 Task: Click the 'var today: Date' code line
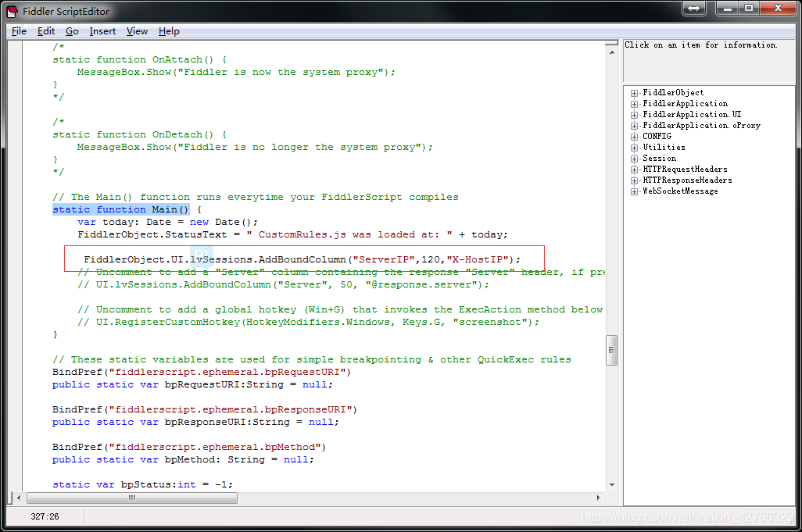click(168, 223)
